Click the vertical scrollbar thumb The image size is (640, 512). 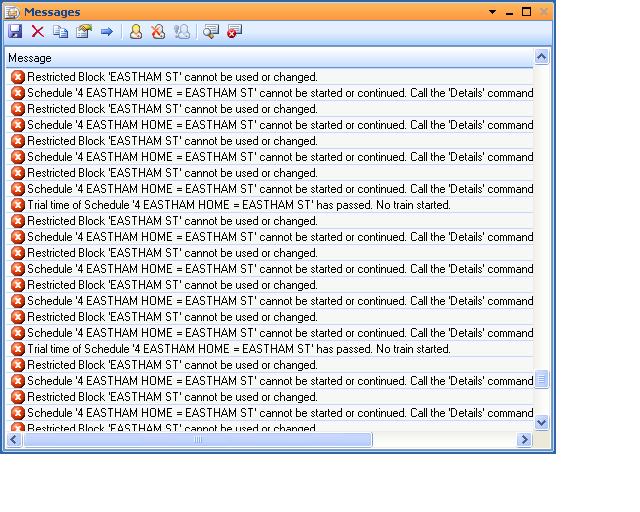coord(542,379)
